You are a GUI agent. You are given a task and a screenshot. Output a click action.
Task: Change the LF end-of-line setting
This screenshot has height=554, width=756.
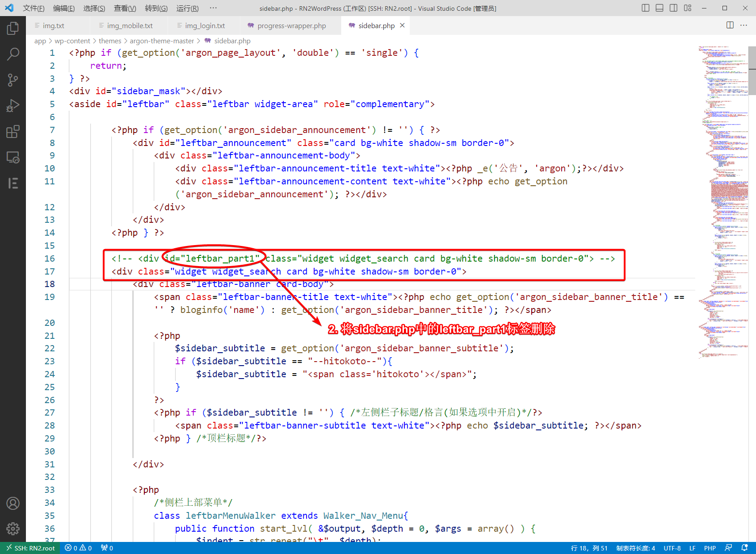(x=692, y=548)
